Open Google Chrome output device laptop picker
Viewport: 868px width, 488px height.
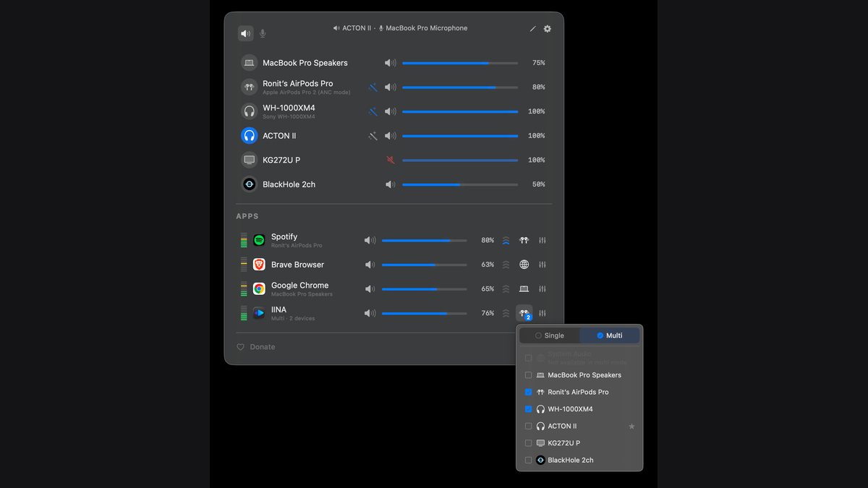[524, 288]
